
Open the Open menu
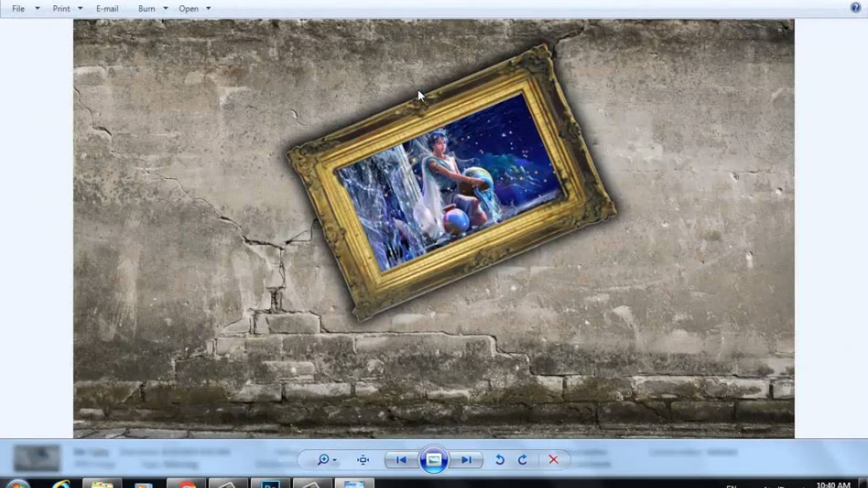pyautogui.click(x=189, y=9)
